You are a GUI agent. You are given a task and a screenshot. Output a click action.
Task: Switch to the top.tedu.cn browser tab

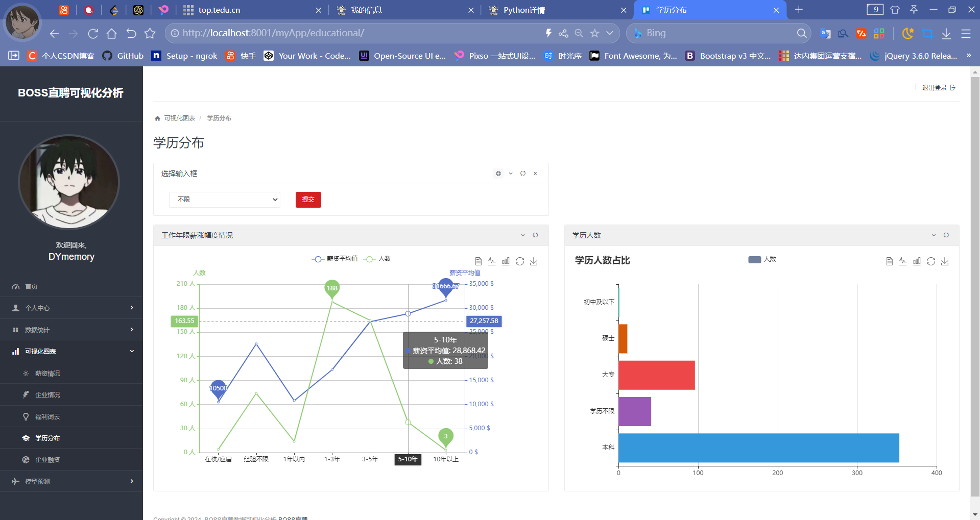252,10
